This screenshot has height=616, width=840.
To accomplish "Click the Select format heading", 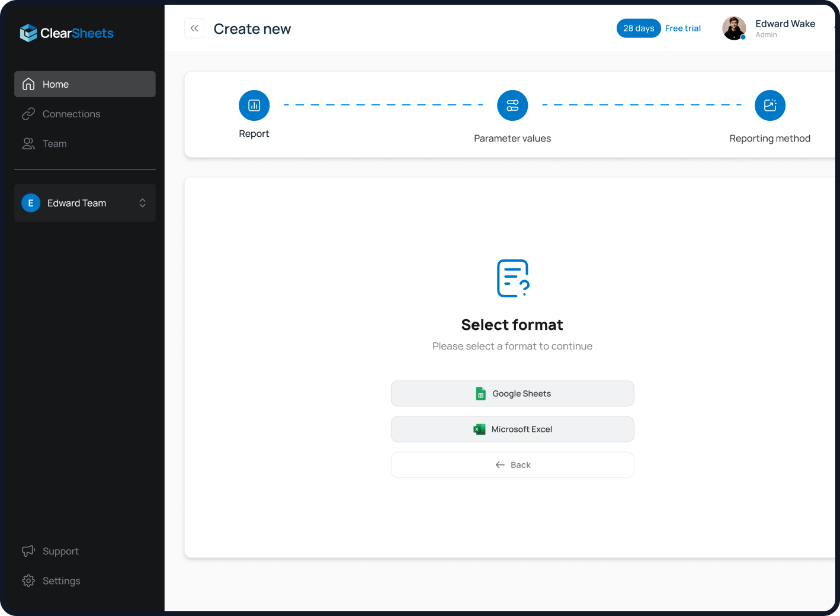I will 512,325.
